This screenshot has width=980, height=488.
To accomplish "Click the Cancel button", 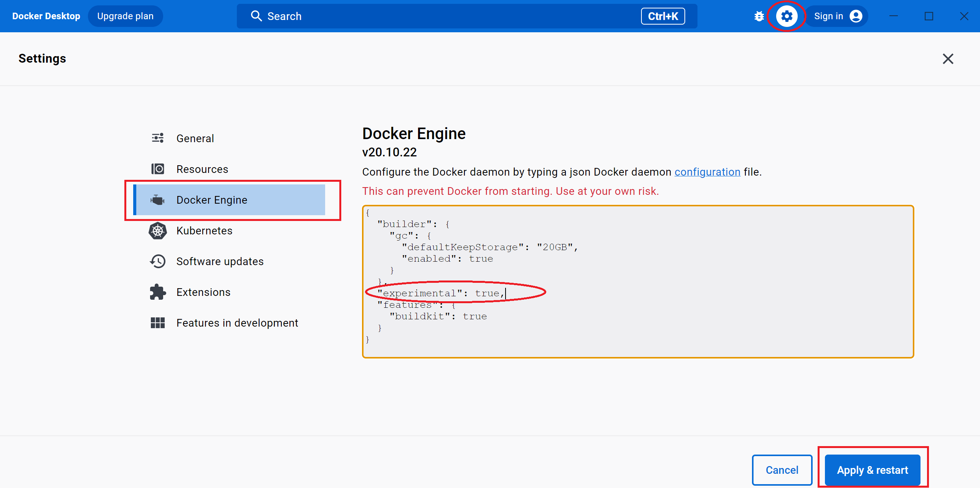I will click(x=782, y=470).
